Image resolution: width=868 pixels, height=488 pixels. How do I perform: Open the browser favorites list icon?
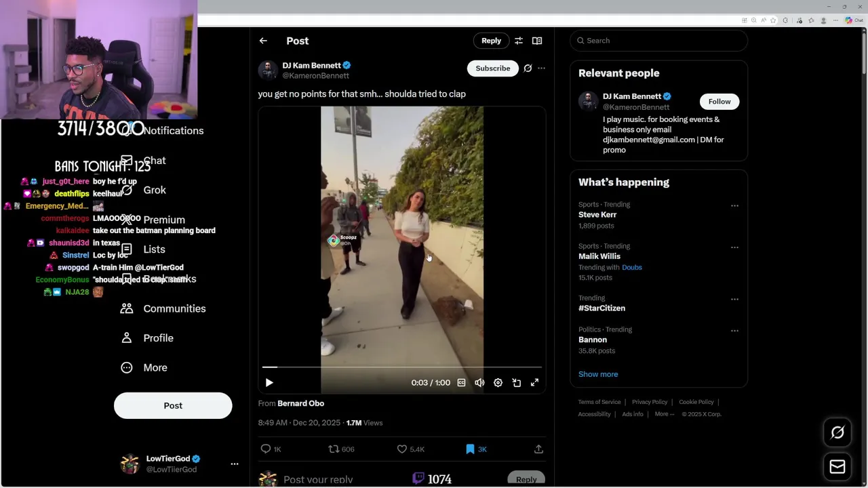click(811, 20)
